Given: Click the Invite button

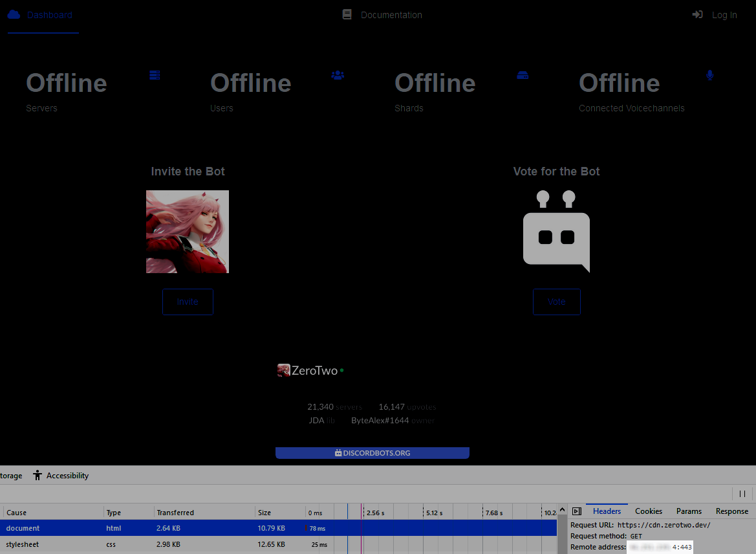Looking at the screenshot, I should click(188, 302).
